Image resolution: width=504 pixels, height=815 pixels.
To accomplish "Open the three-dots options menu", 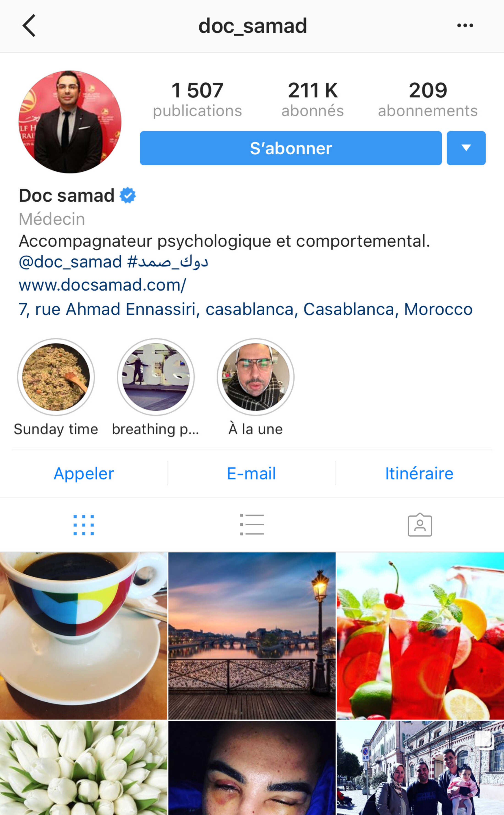I will pyautogui.click(x=465, y=25).
